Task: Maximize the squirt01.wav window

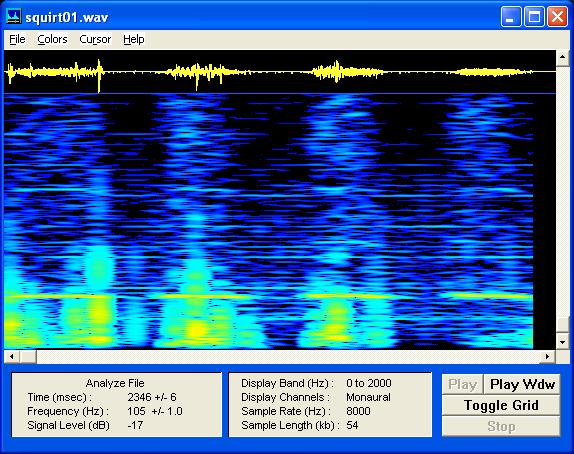Action: [x=534, y=17]
